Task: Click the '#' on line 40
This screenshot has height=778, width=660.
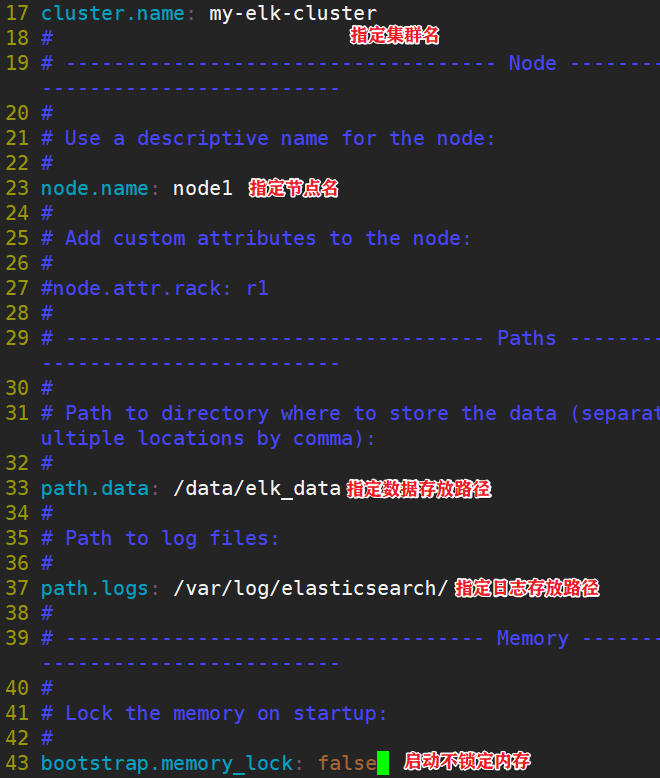Action: coord(47,688)
